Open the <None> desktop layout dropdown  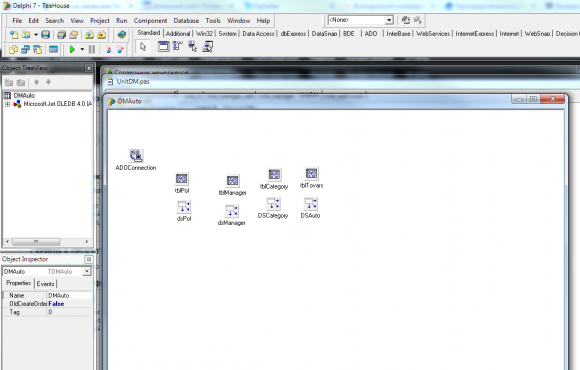coord(389,20)
